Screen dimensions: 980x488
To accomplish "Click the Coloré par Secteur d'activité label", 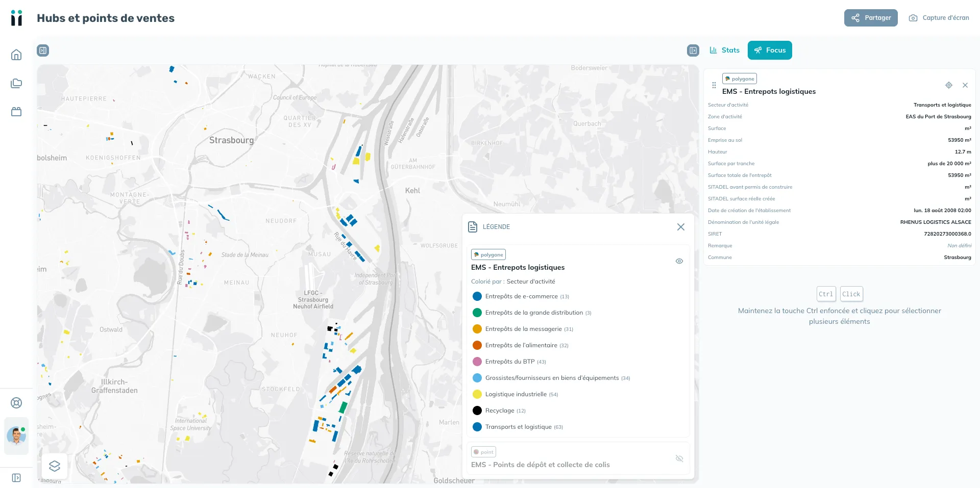I will (x=513, y=281).
